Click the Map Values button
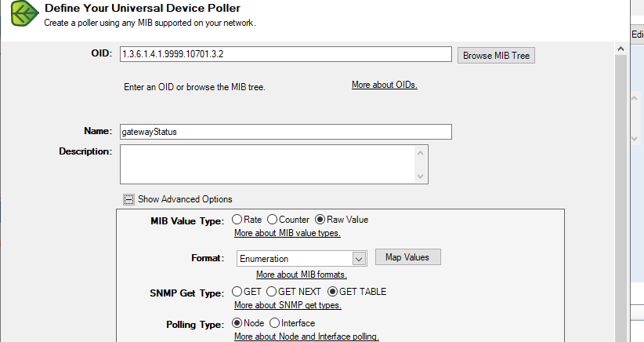Screen dimensions: 644x342 click(x=408, y=257)
